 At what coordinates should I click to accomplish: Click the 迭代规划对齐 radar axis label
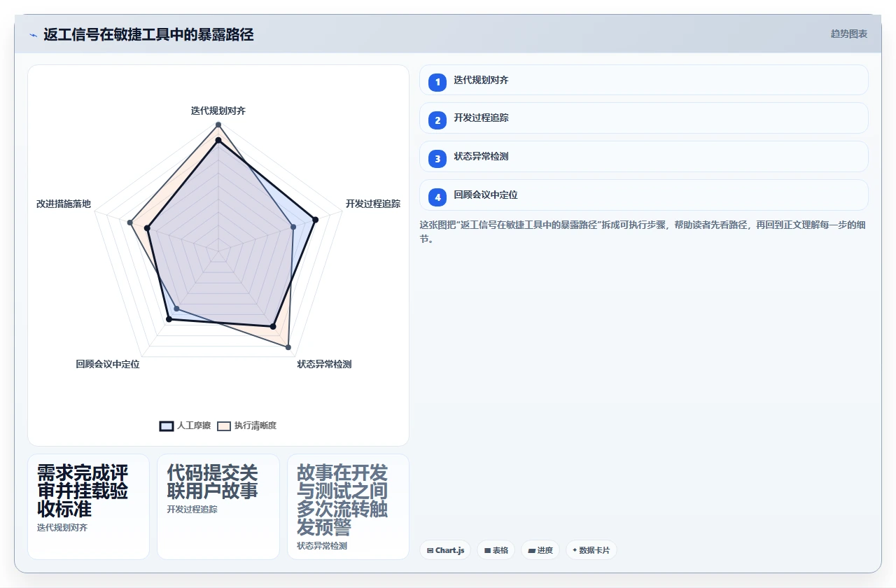click(x=218, y=111)
